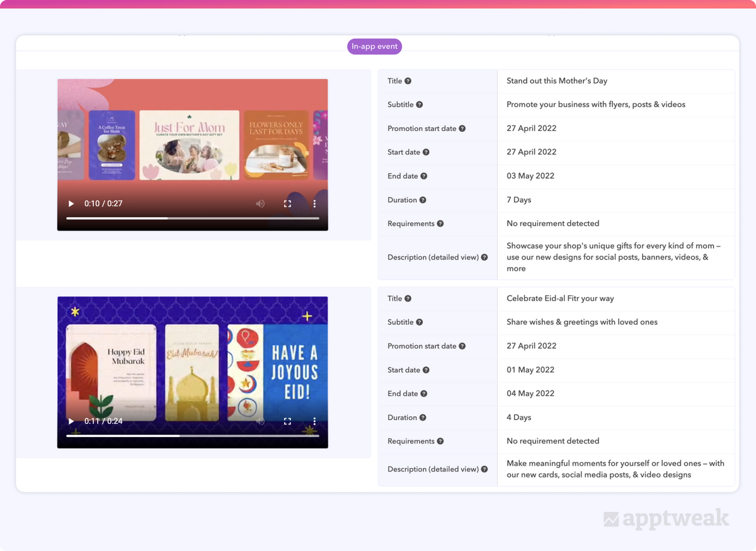Mute the Mother's Day video volume

tap(260, 204)
